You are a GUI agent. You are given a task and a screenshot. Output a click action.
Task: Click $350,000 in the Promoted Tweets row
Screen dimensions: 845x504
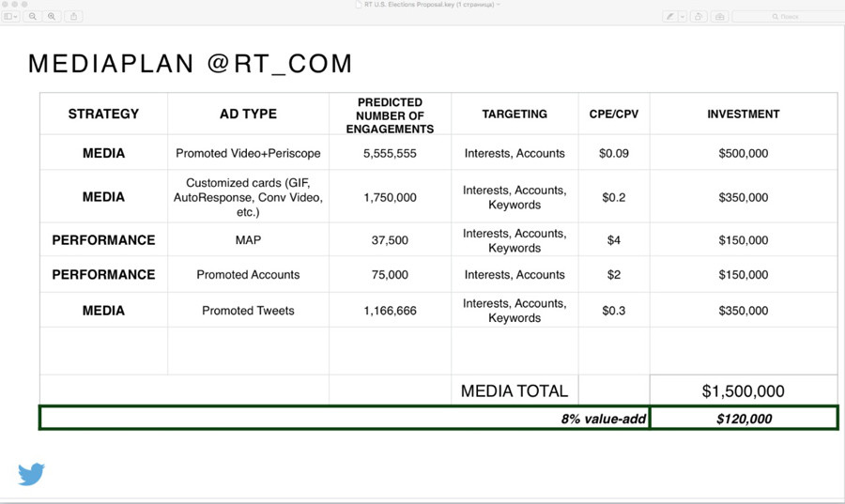coord(744,311)
